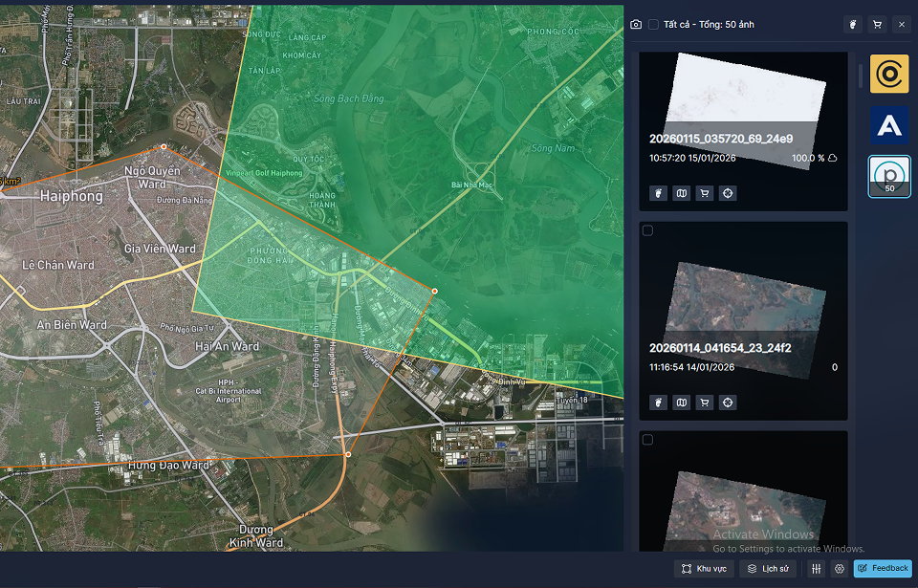The width and height of the screenshot is (918, 588).
Task: Open the shopping cart in the panel header
Action: (877, 25)
